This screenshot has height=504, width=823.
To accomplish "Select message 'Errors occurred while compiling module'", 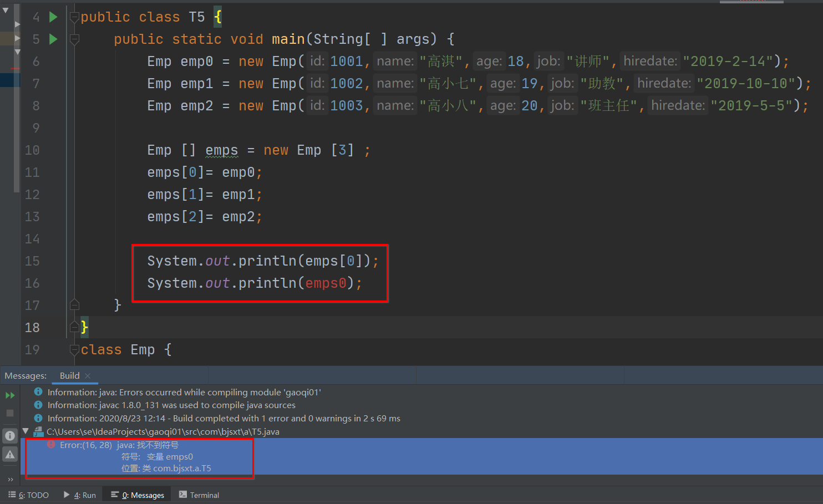I will 184,393.
